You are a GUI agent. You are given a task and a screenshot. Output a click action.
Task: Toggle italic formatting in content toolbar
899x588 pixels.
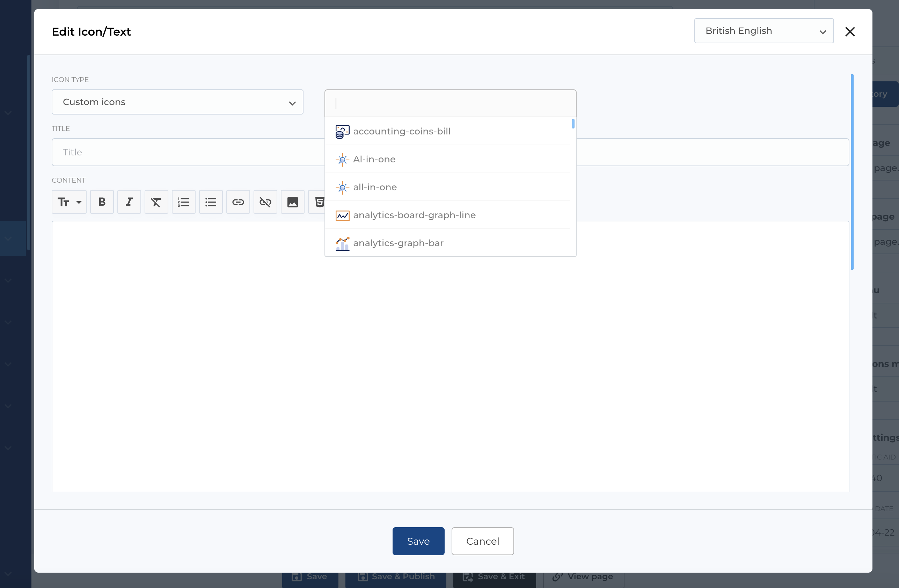pyautogui.click(x=129, y=202)
